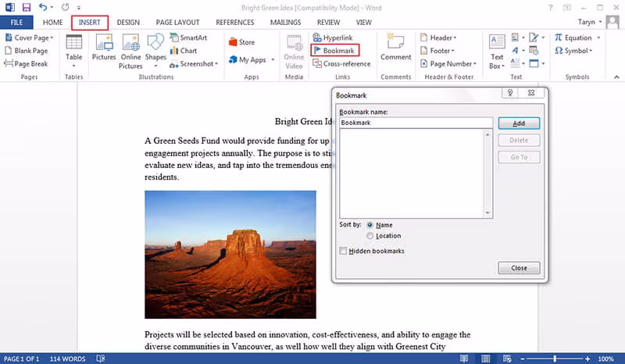Insert a Hyperlink
Image resolution: width=625 pixels, height=364 pixels.
pos(333,37)
